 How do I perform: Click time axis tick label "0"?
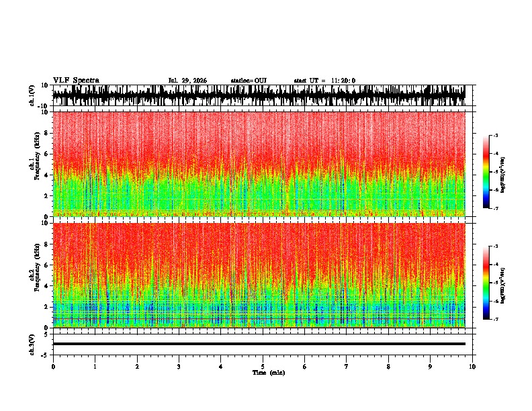click(53, 367)
